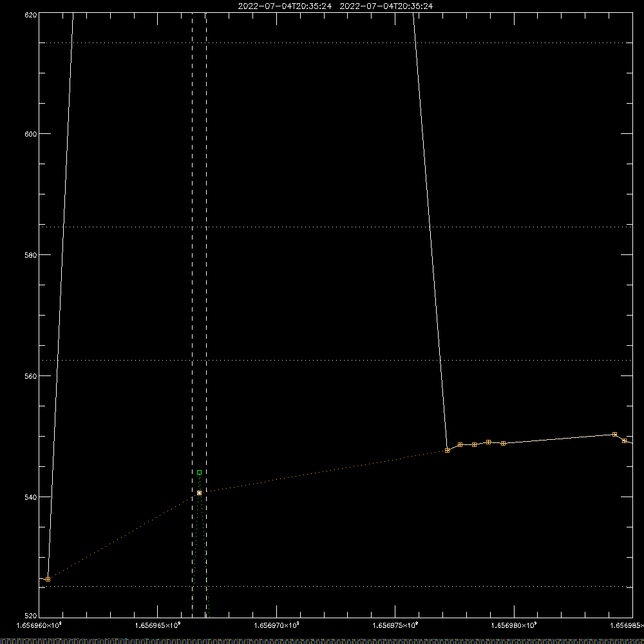
Task: Click the green square data marker
Action: click(199, 472)
